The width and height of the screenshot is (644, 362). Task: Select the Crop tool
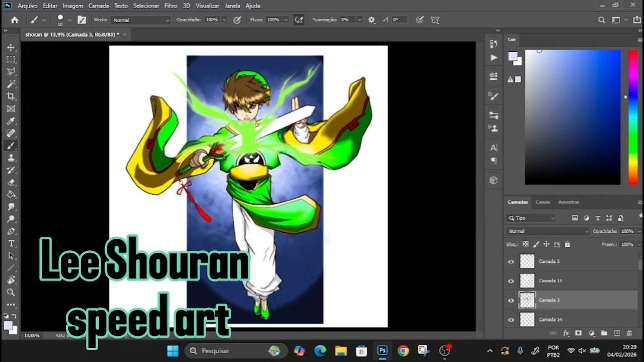click(11, 96)
